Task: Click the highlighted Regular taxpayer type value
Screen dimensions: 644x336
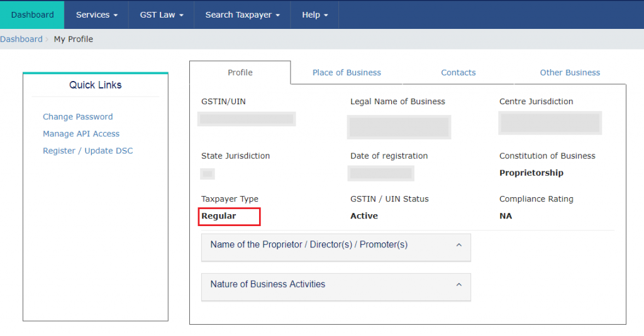Action: [219, 216]
